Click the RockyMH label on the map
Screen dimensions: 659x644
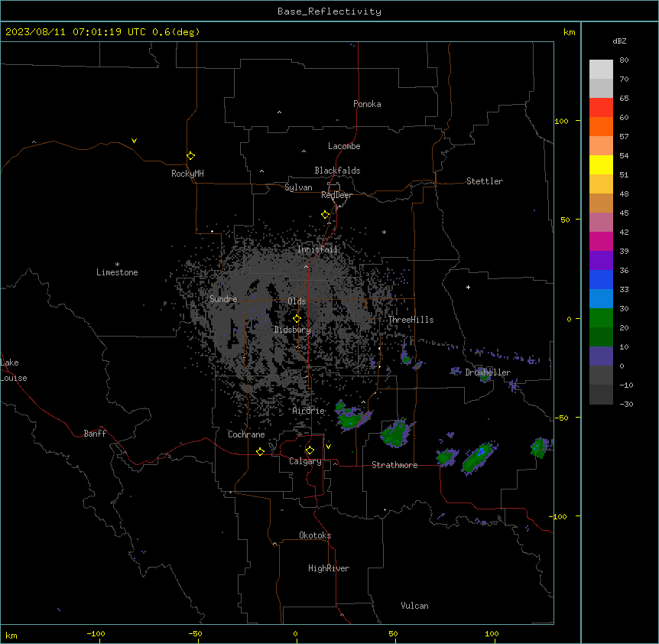pos(187,174)
